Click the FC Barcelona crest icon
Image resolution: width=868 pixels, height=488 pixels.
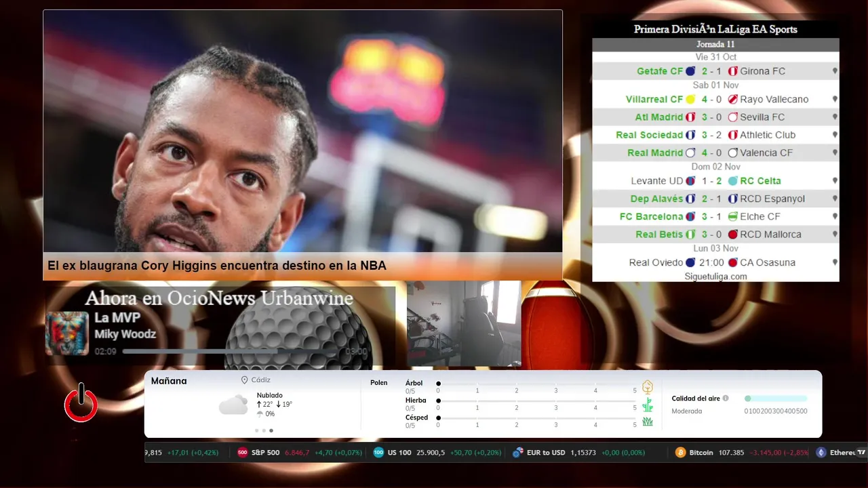pos(690,217)
